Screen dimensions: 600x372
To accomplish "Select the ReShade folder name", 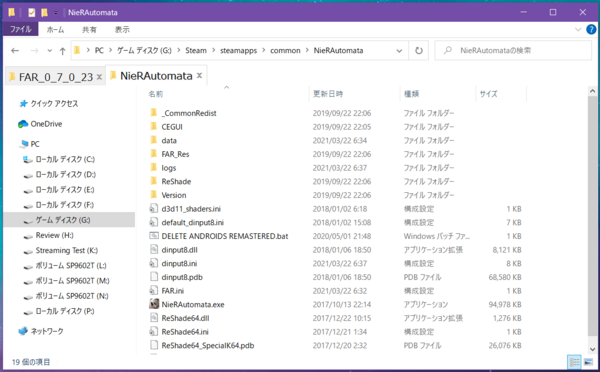I will tap(176, 181).
